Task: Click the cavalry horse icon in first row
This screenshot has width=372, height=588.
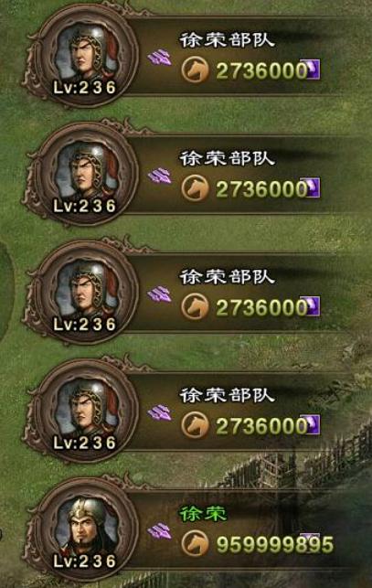Action: coord(195,70)
